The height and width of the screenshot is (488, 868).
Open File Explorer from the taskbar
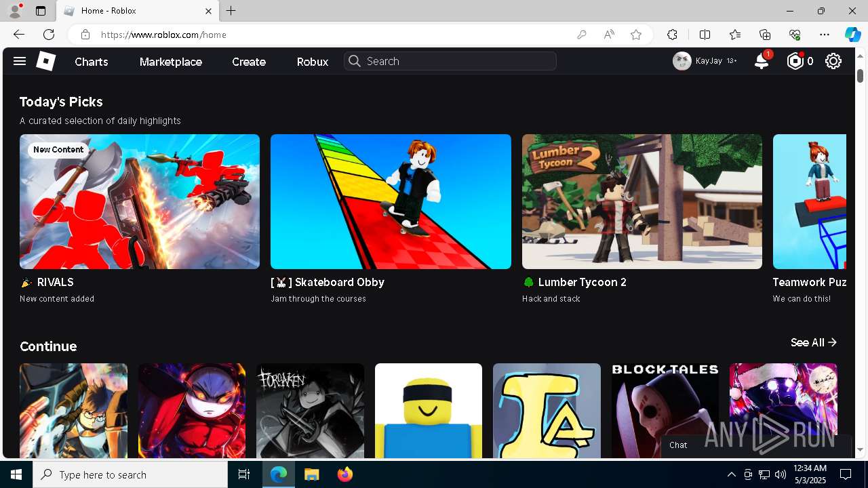311,474
